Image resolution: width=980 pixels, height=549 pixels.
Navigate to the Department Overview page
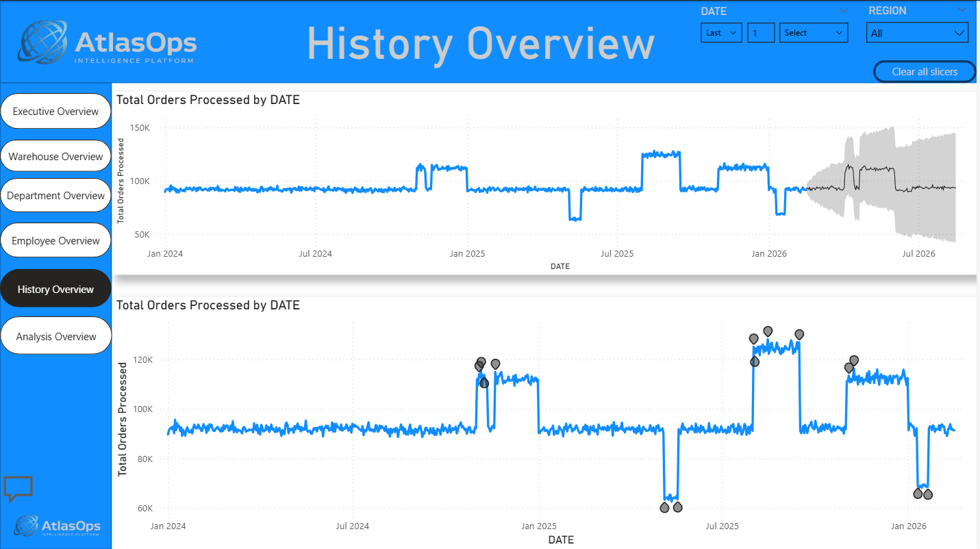(55, 195)
